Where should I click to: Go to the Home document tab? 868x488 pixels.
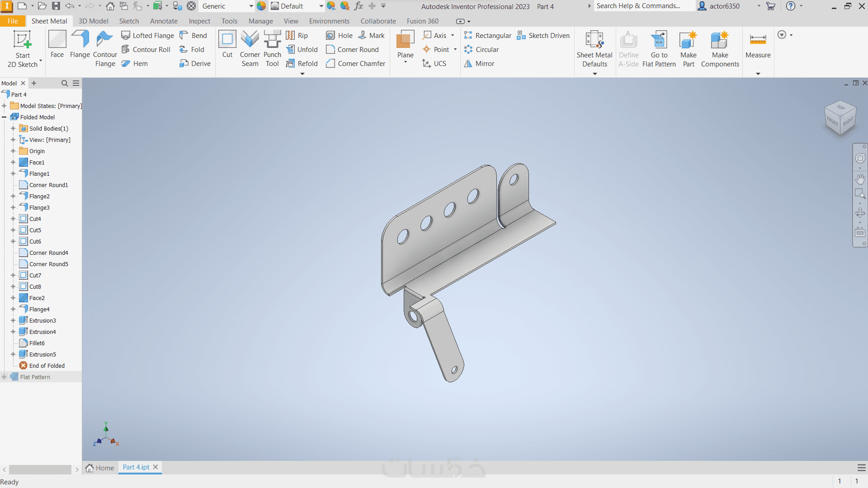pos(100,468)
